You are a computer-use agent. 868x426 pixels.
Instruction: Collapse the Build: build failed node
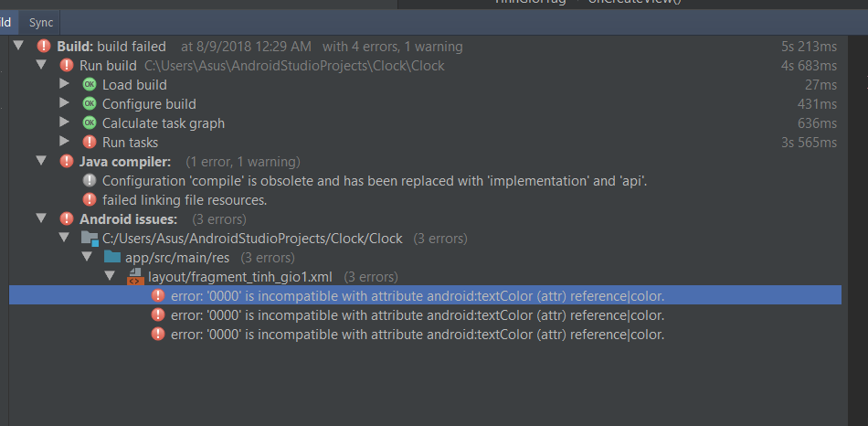tap(18, 46)
